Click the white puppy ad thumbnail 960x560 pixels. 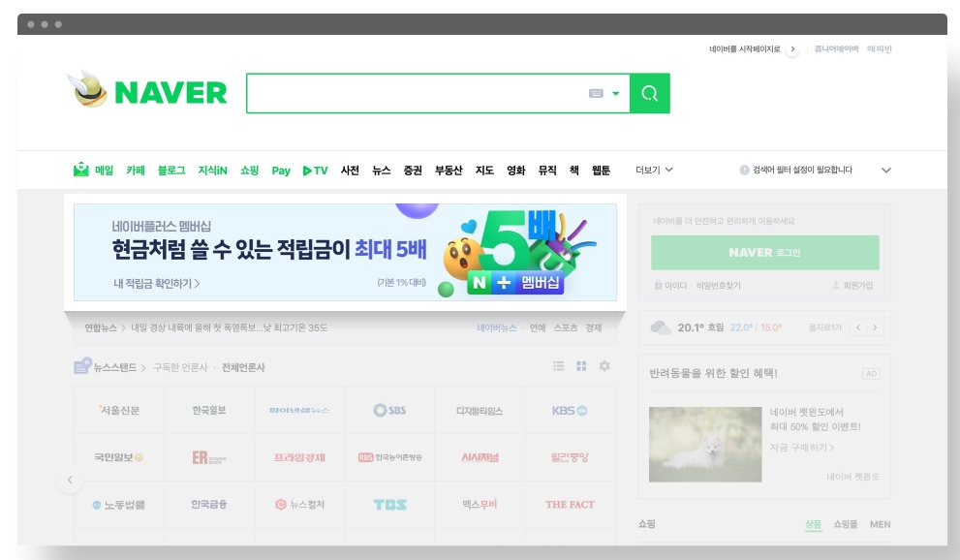[705, 445]
